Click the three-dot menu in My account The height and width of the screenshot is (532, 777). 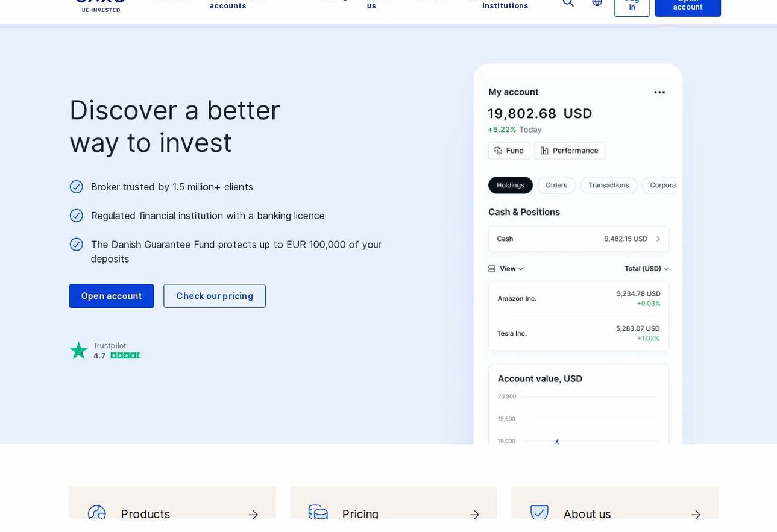click(659, 92)
